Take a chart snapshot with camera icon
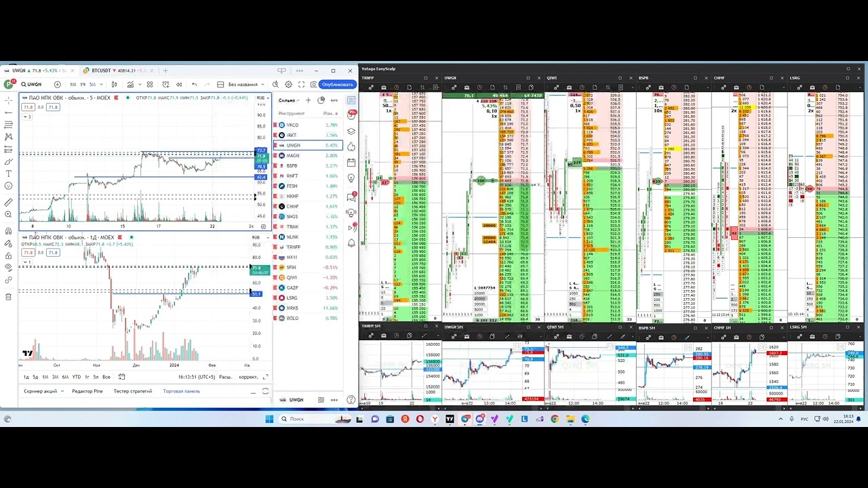868x488 pixels. click(x=313, y=84)
